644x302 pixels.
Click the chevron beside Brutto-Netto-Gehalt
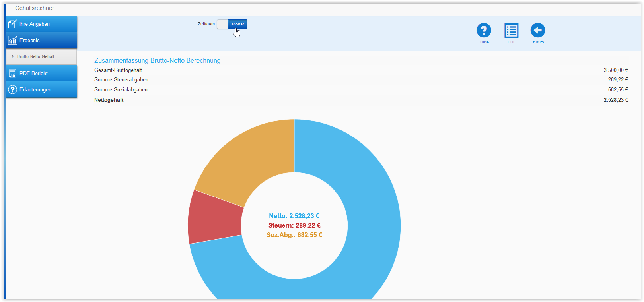pos(13,56)
